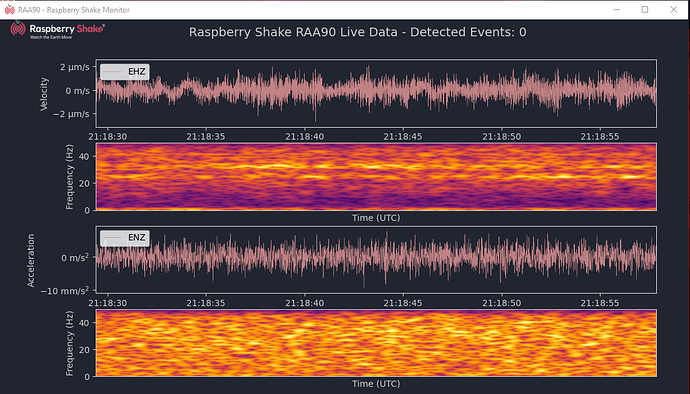This screenshot has width=690, height=394.
Task: Click the EHZ legend line sample
Action: point(113,72)
